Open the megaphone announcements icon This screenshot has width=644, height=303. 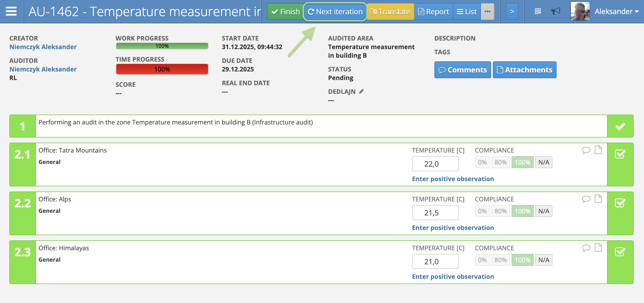point(556,11)
